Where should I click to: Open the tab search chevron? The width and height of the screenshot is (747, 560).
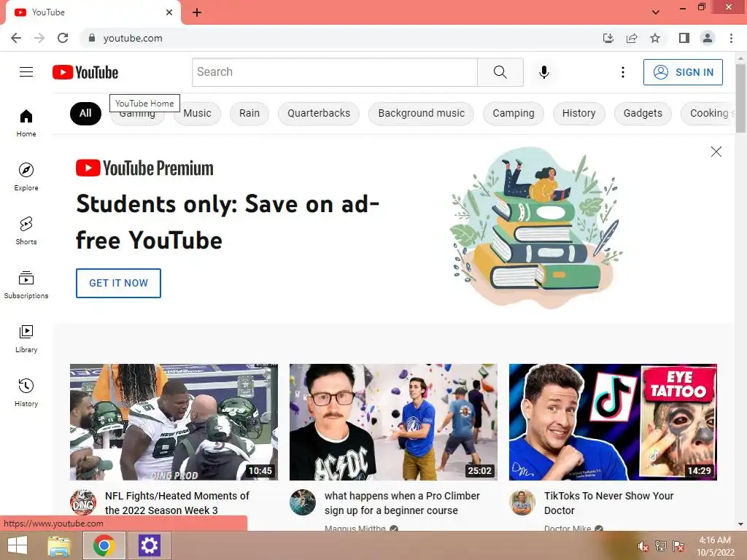[656, 12]
